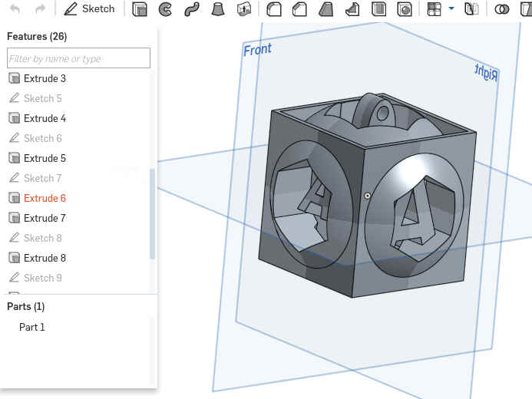
Task: Select Extrude 7 in feature list
Action: (x=45, y=218)
